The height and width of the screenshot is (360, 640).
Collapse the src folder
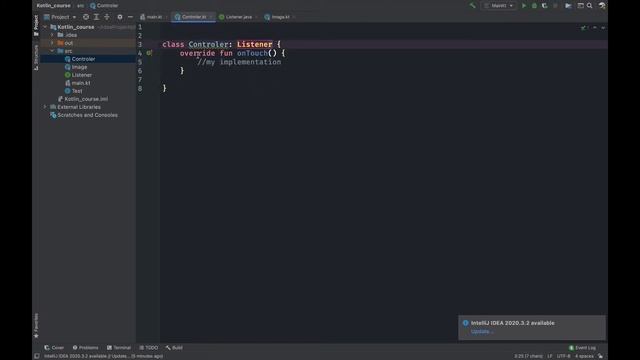click(x=52, y=51)
